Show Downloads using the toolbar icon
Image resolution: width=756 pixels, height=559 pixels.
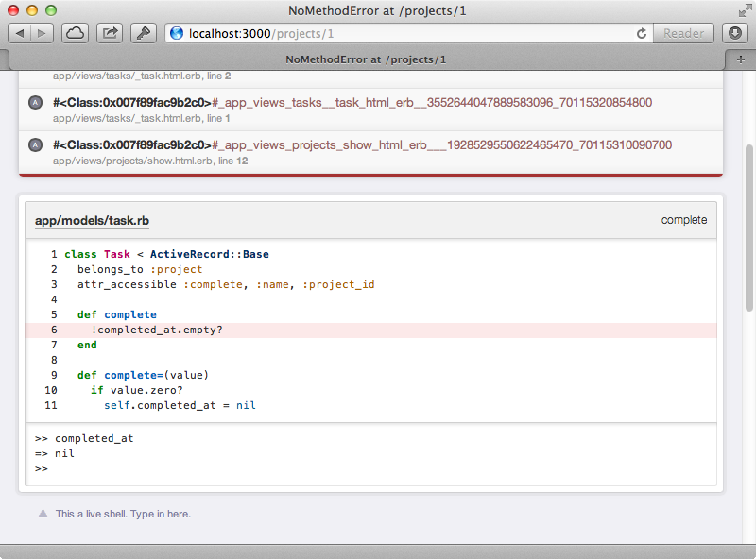734,32
